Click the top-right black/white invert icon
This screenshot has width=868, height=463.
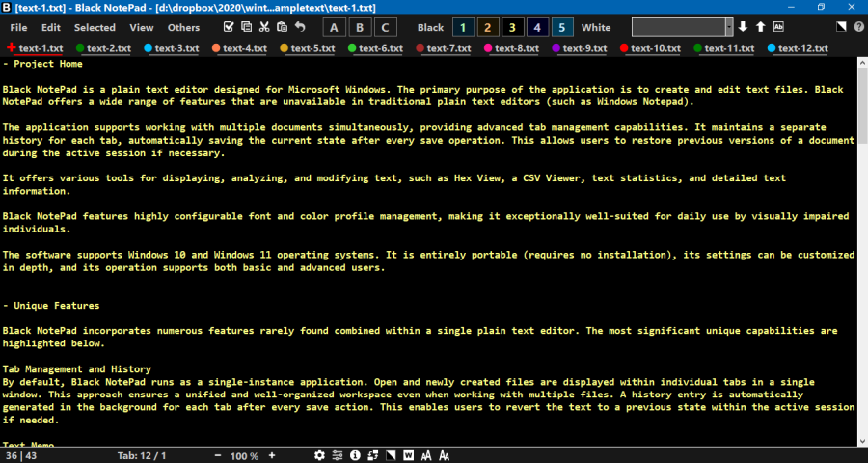(x=841, y=27)
